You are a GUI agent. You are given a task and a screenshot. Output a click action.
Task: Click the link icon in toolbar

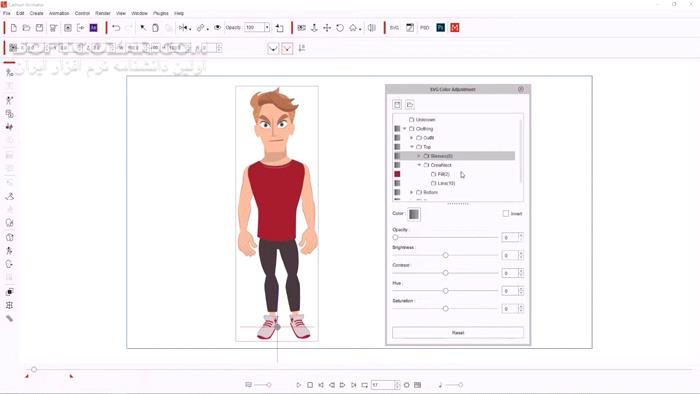point(200,28)
